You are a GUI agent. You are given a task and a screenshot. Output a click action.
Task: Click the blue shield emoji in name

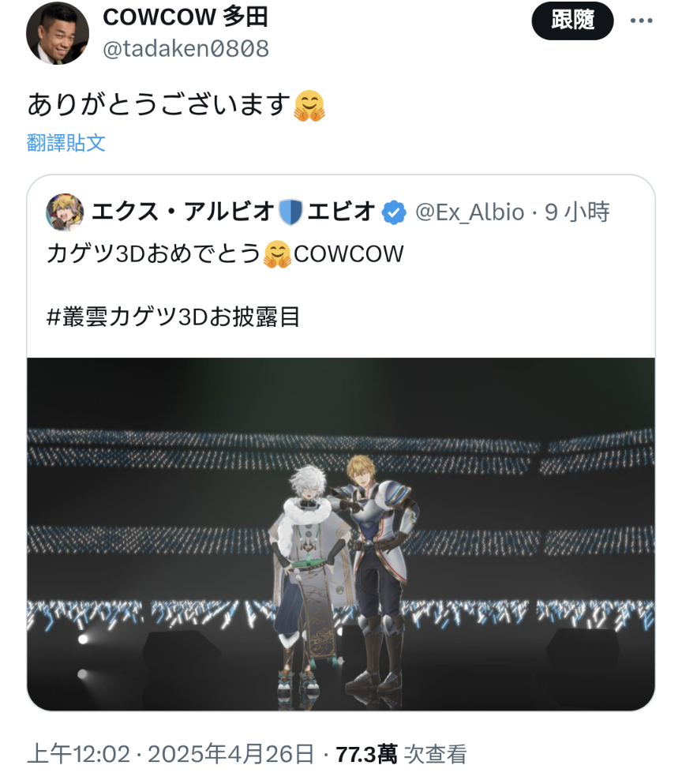pos(290,212)
